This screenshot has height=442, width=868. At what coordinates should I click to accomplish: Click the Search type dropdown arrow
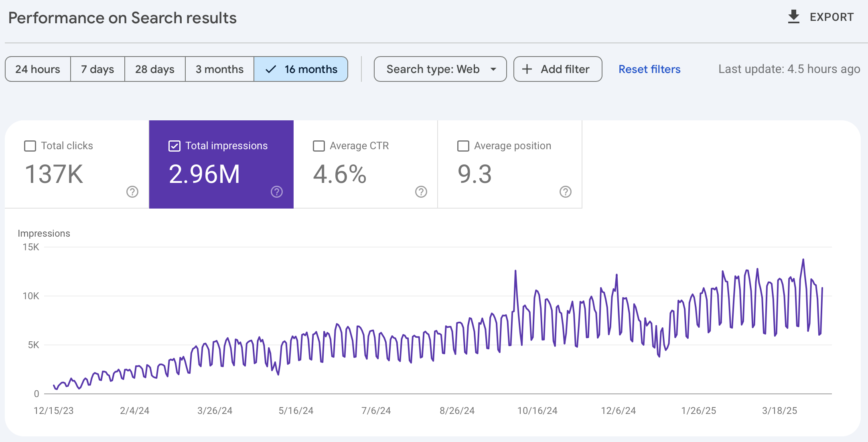click(493, 69)
